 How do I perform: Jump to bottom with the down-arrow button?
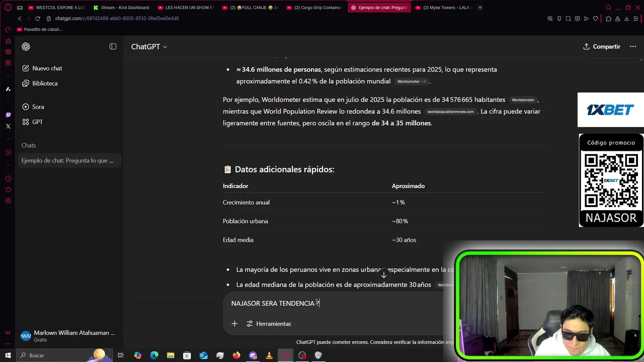[x=384, y=275]
